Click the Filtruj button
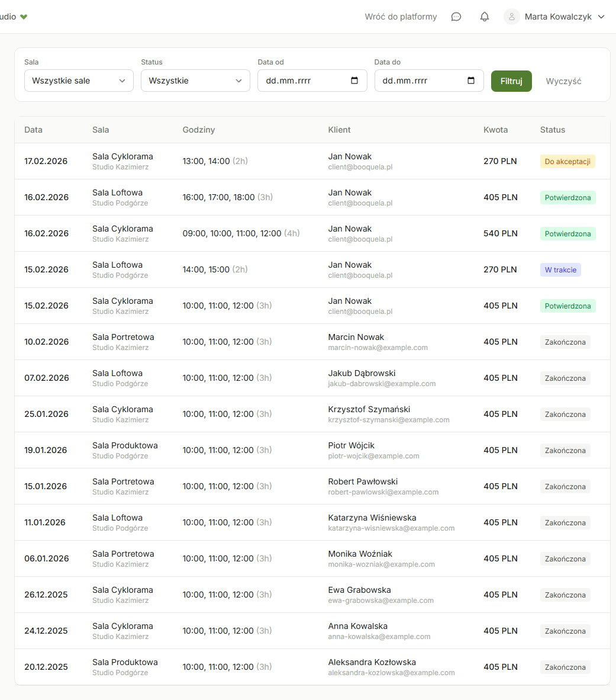 pyautogui.click(x=511, y=81)
